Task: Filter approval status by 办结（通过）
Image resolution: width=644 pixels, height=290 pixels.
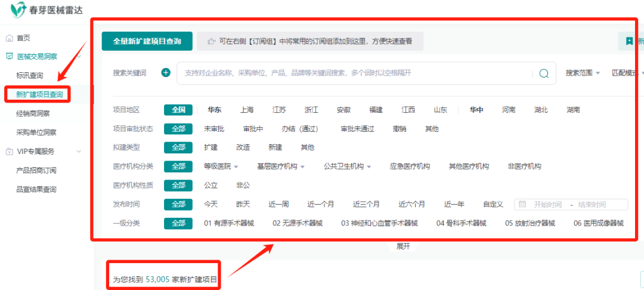Action: (x=300, y=128)
